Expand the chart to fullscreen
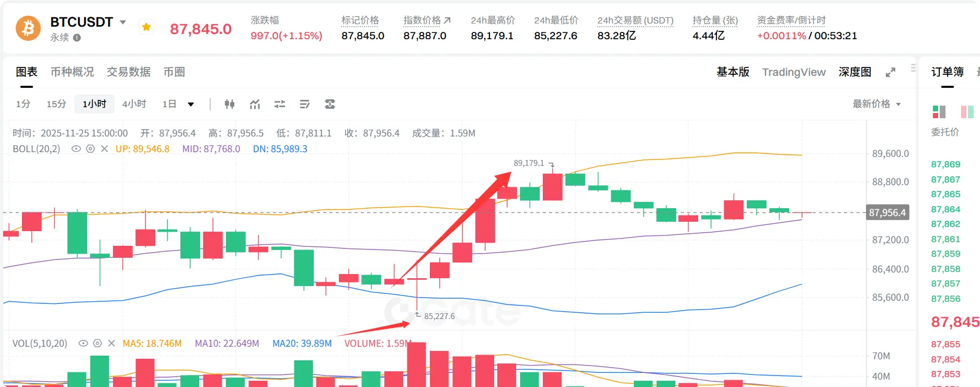 tap(891, 72)
